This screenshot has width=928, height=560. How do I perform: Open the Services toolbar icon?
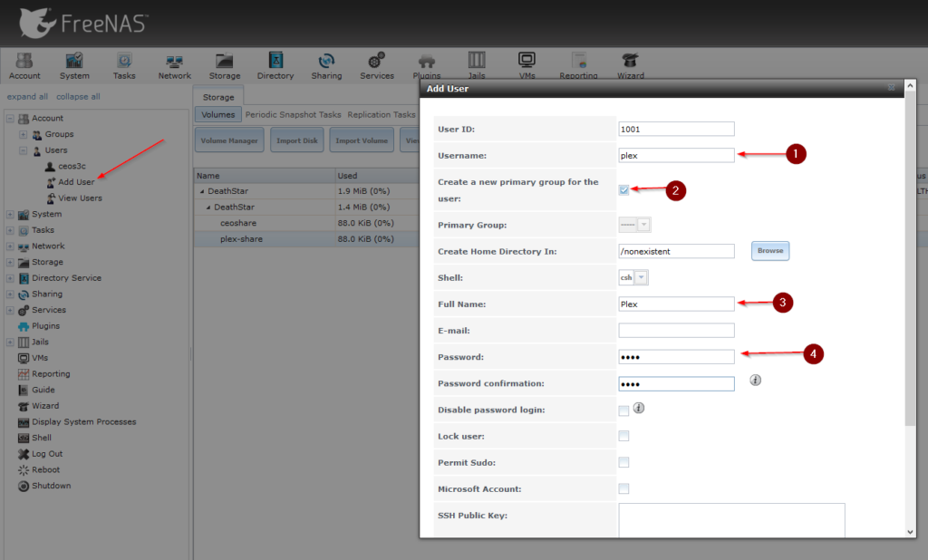pyautogui.click(x=376, y=65)
